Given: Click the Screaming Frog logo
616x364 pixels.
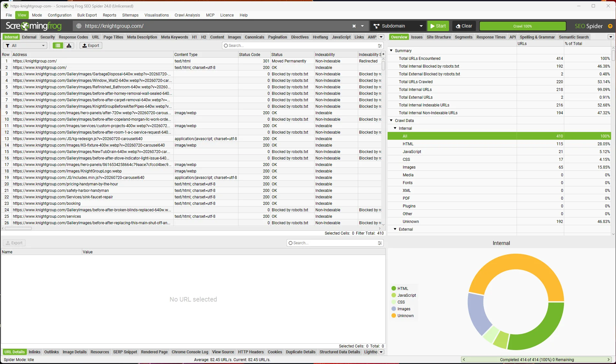Looking at the screenshot, I should tap(34, 26).
